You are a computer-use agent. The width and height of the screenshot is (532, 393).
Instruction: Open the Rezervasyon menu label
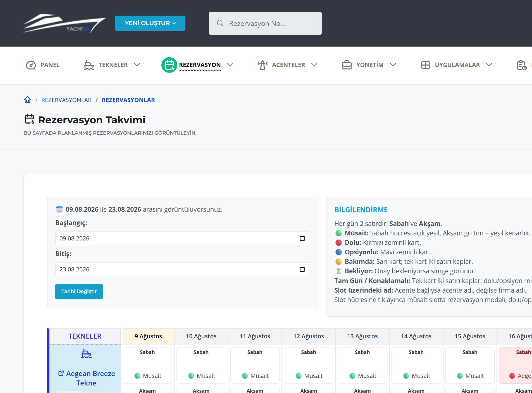click(x=200, y=65)
